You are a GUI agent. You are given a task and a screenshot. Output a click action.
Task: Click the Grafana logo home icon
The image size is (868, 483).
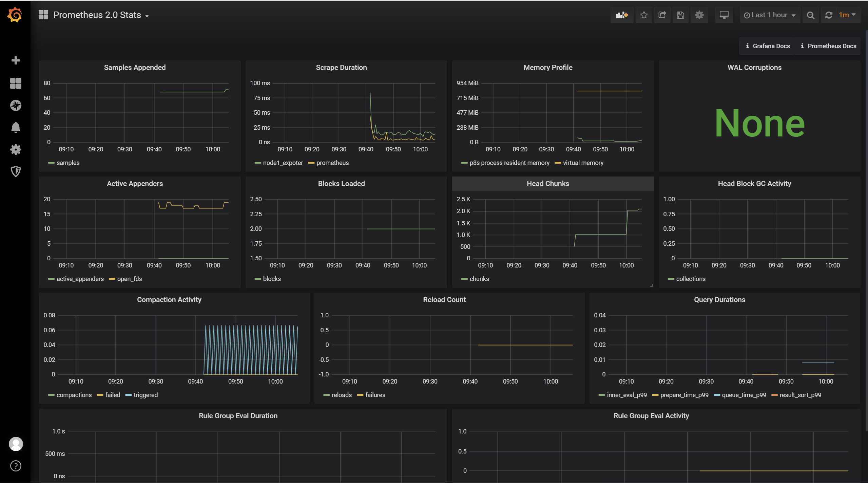pyautogui.click(x=15, y=15)
